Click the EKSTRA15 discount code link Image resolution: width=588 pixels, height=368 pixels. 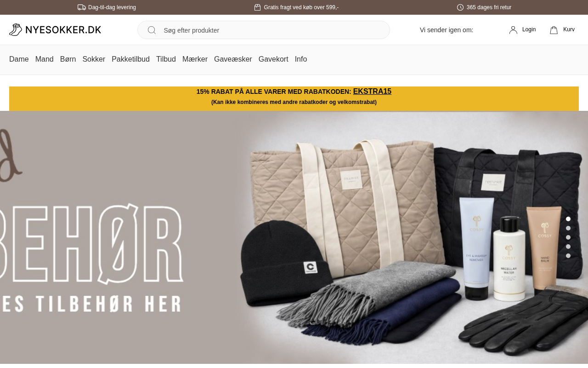pos(372,92)
